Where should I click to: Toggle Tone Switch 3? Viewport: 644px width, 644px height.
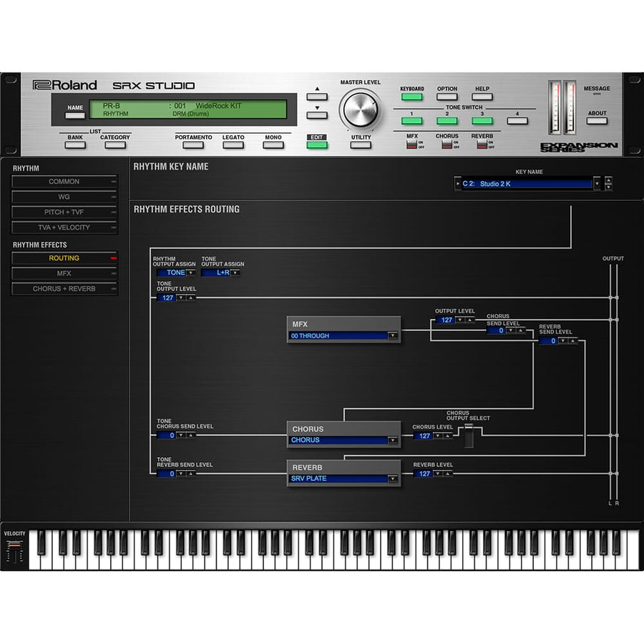tap(482, 121)
